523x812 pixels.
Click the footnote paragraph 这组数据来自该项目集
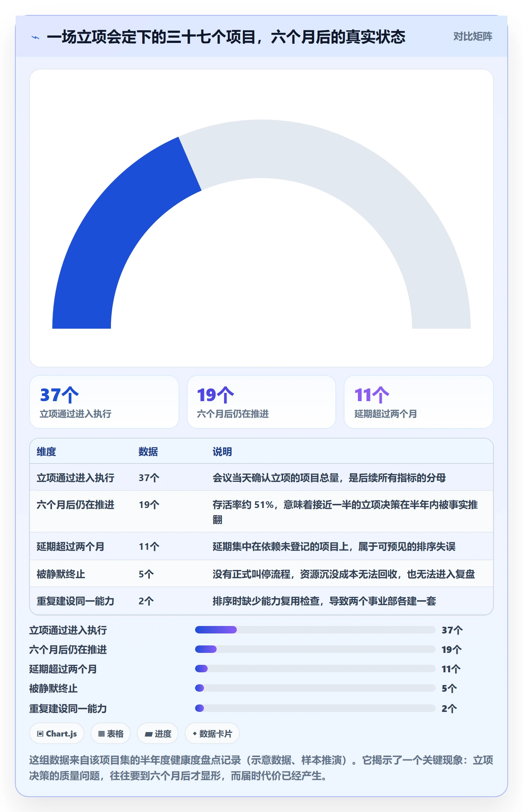(261, 768)
